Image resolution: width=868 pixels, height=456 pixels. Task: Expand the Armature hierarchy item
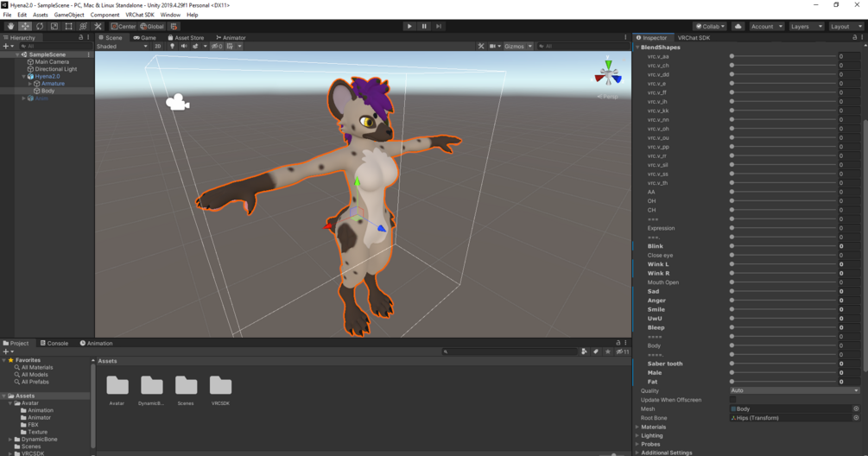point(30,84)
